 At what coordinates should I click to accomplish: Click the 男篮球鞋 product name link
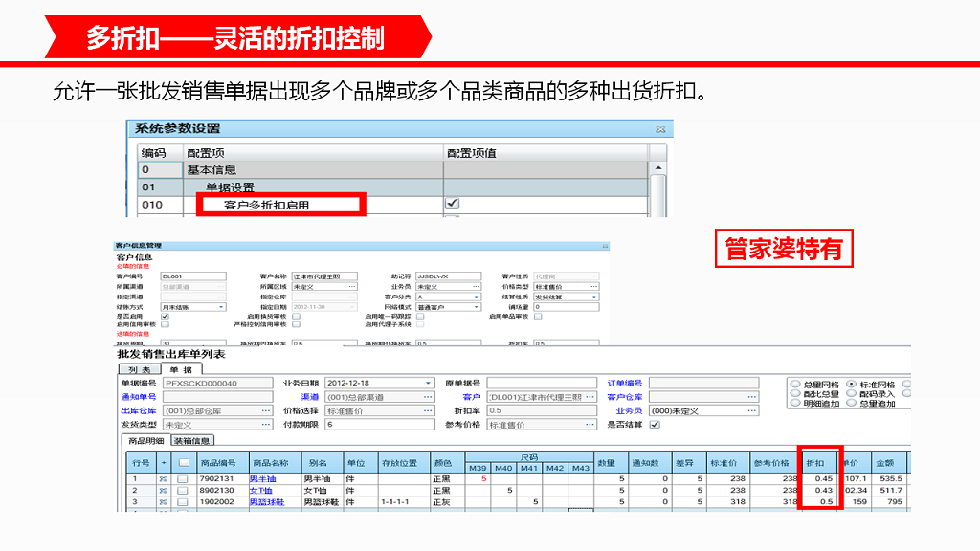click(x=266, y=501)
